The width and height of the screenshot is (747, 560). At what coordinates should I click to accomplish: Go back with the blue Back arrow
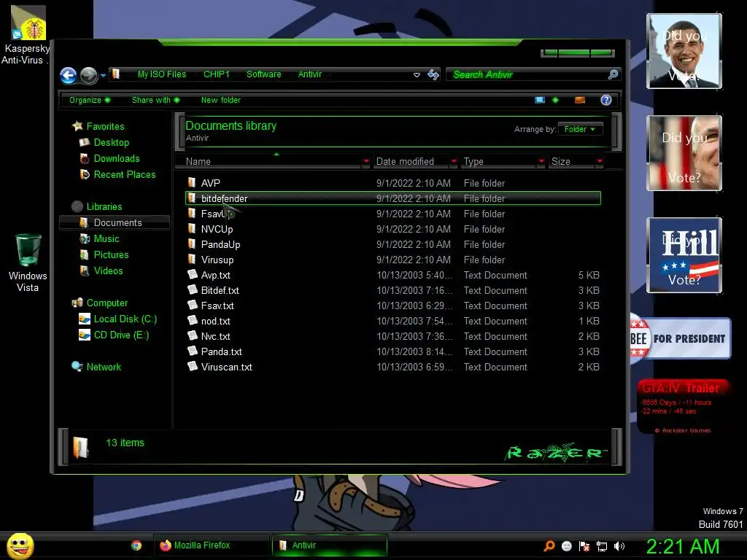(68, 75)
